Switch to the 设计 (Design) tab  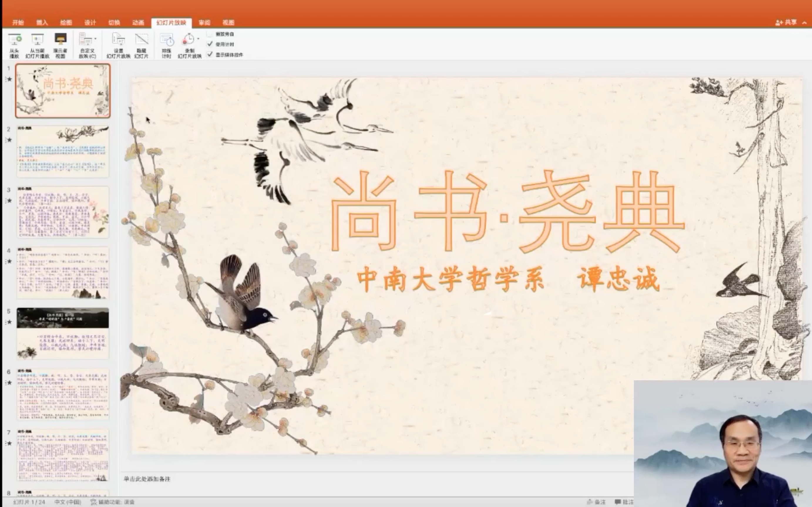(x=90, y=23)
